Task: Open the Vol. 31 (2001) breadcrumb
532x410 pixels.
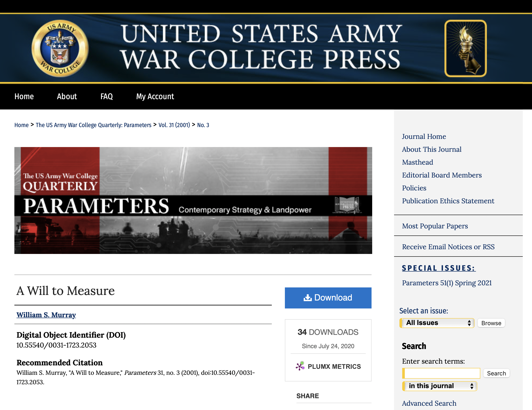Action: click(x=174, y=125)
